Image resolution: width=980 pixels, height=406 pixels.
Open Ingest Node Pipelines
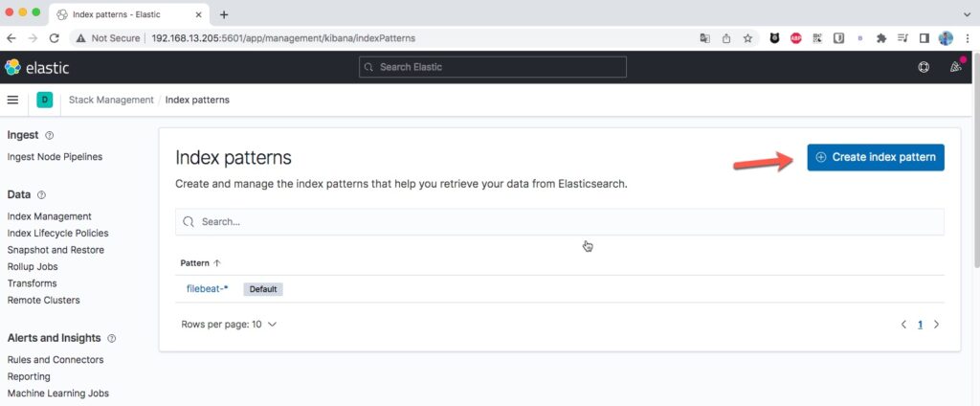[x=55, y=157]
